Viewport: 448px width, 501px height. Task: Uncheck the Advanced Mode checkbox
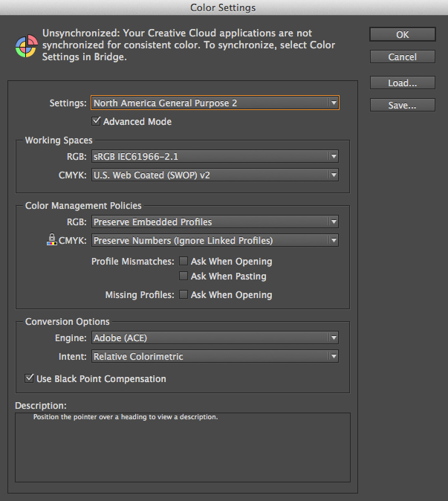pyautogui.click(x=96, y=121)
